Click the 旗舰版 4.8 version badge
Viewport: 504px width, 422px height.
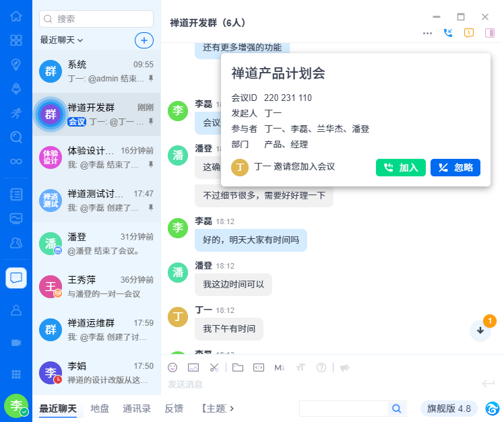coord(449,409)
